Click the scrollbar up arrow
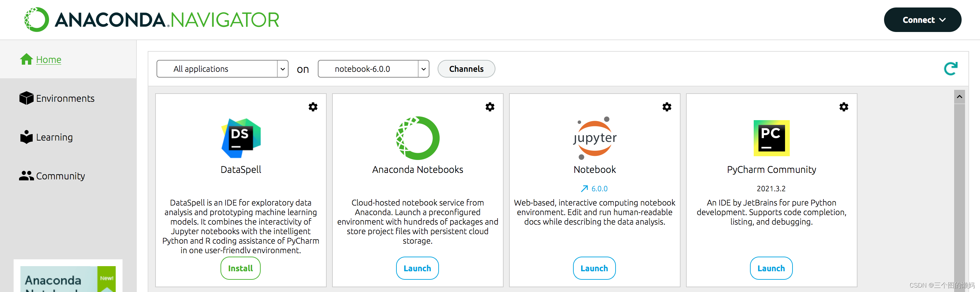The width and height of the screenshot is (980, 292). click(x=959, y=97)
